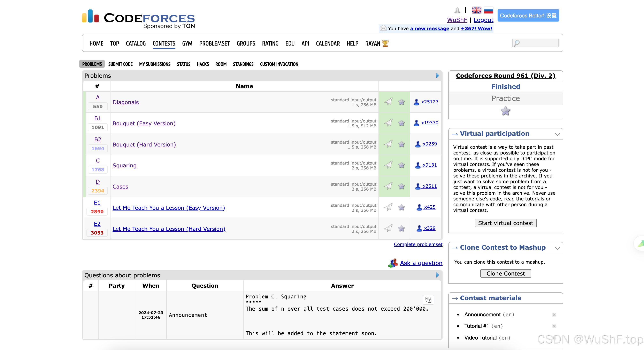Open the Squaring problem link
Screen dimensions: 644x350
coord(124,165)
